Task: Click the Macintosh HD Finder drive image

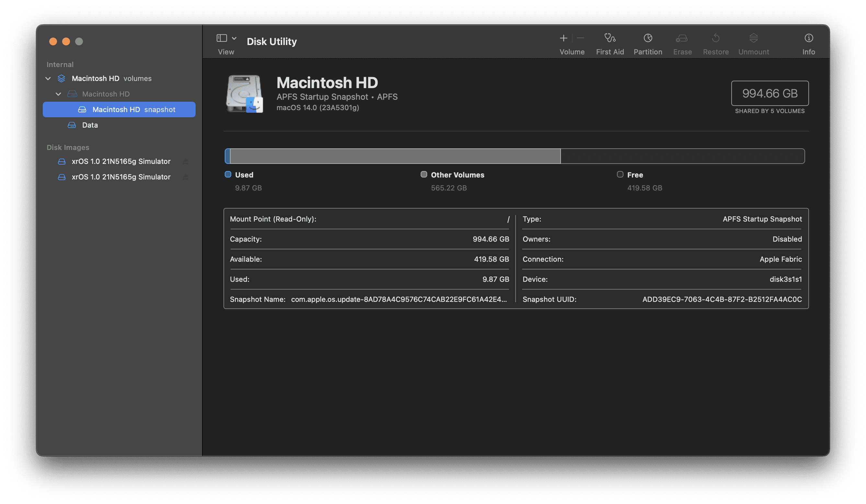Action: (x=244, y=94)
